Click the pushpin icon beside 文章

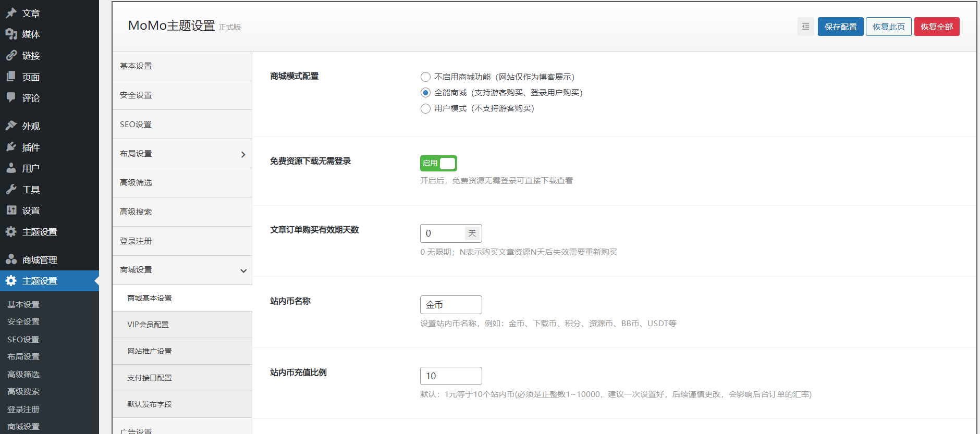[11, 13]
